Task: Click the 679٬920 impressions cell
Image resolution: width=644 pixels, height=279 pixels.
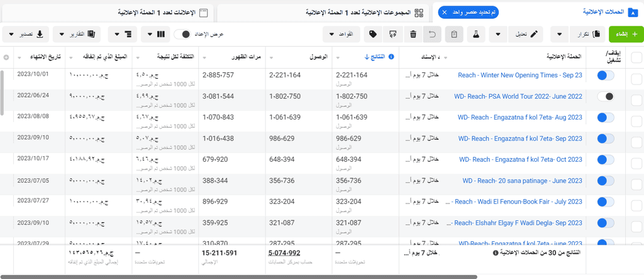Action: tap(215, 160)
